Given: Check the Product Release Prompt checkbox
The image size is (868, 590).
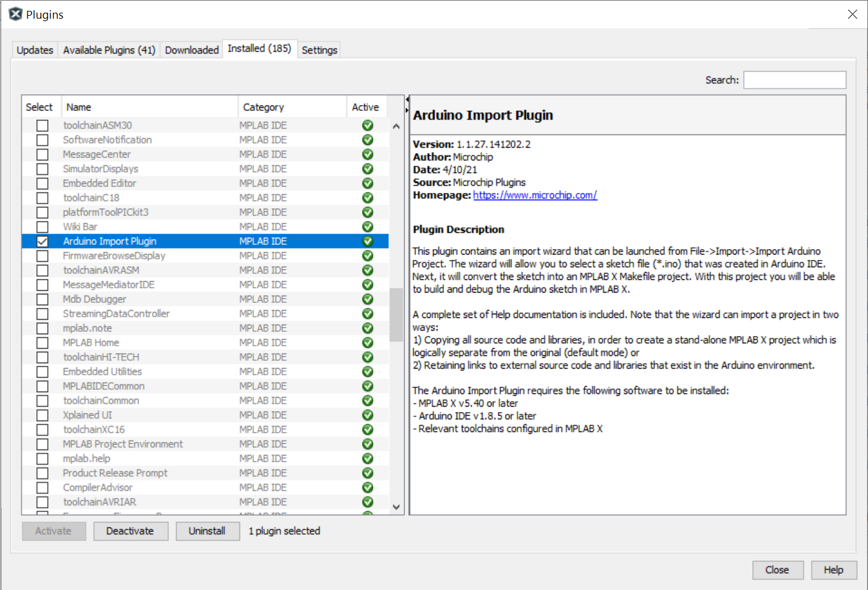Looking at the screenshot, I should 42,473.
